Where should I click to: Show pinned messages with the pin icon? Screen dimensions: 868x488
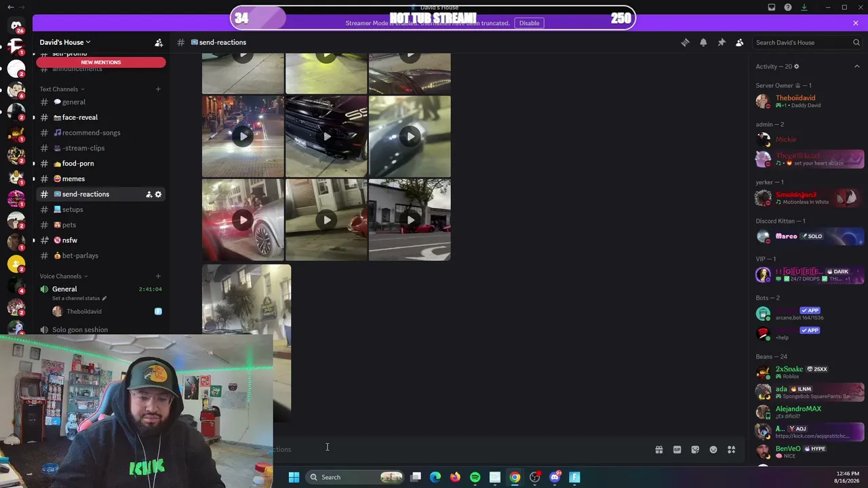[x=722, y=42]
